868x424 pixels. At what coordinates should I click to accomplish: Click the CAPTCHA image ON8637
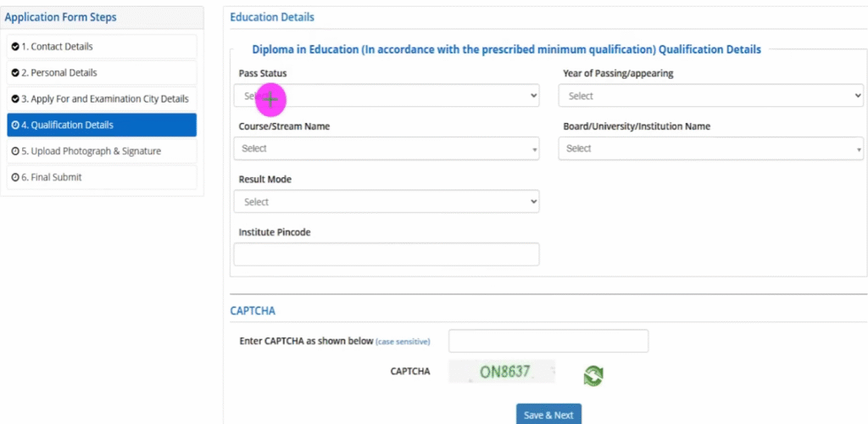pyautogui.click(x=504, y=371)
